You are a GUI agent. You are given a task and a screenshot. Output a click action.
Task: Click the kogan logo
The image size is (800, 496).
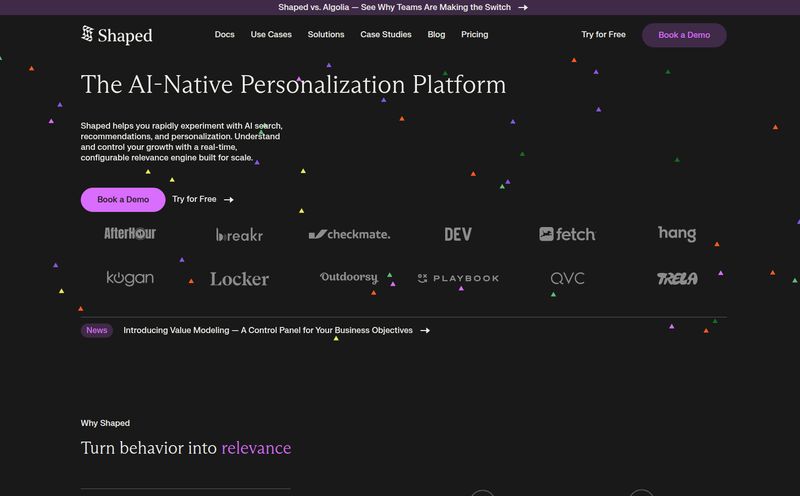130,278
